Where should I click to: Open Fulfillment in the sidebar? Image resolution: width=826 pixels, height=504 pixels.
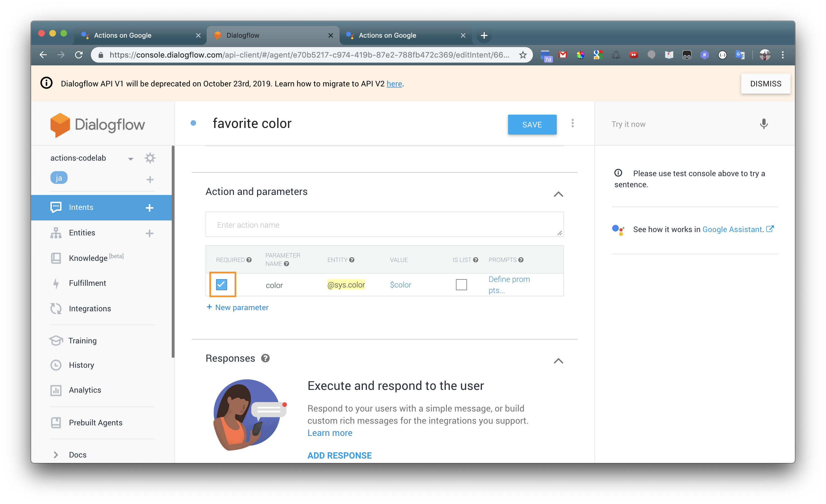point(87,283)
